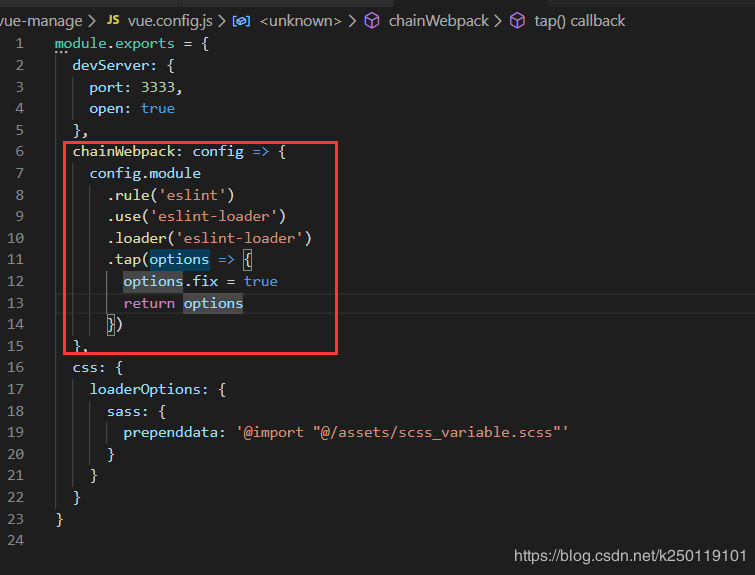Click the symbol icon before <unknown> breadcrumb

pos(241,20)
